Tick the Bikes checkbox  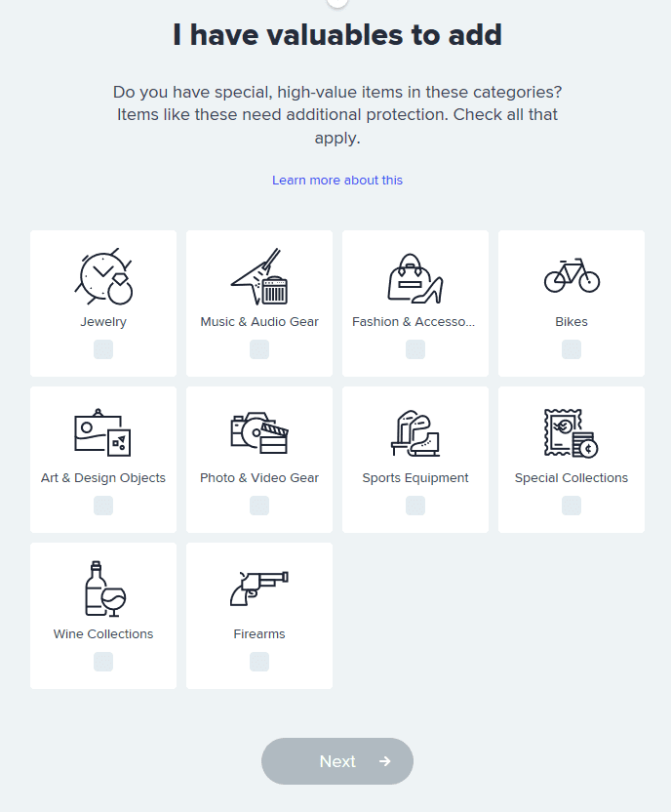[x=572, y=349]
